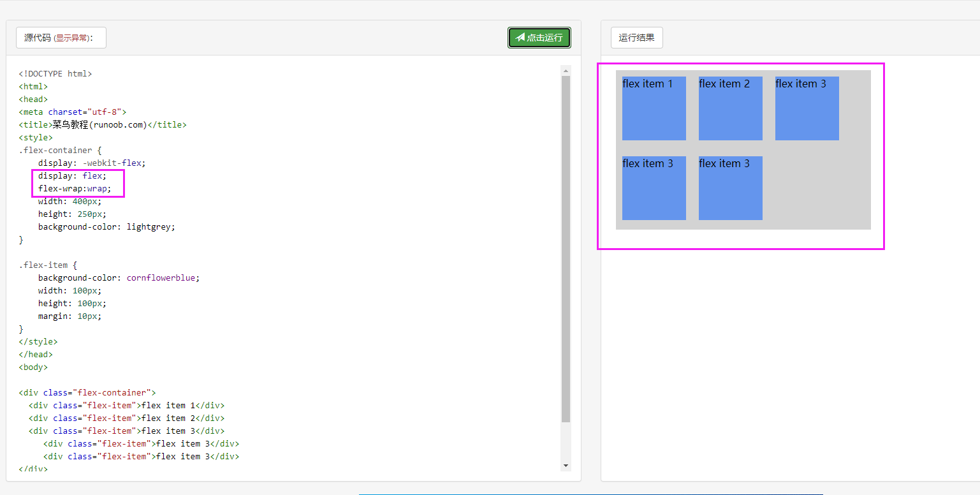Click the <body> tag line
The width and height of the screenshot is (980, 495).
click(x=33, y=367)
